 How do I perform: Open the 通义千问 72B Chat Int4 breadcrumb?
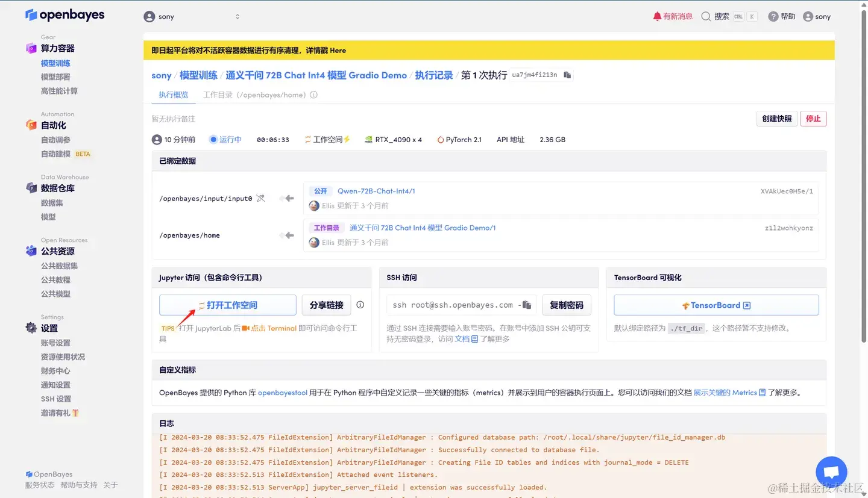click(316, 75)
